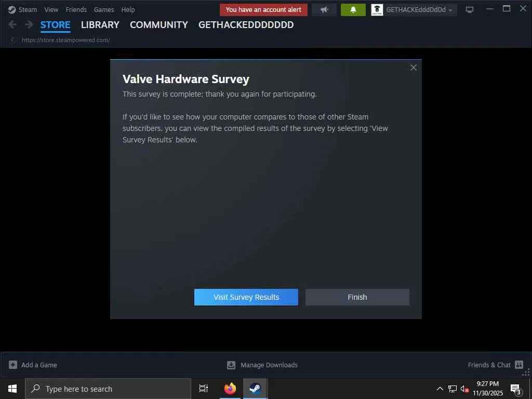Screen dimensions: 532x399
Task: Click Visit Survey Results button
Action: (246, 297)
